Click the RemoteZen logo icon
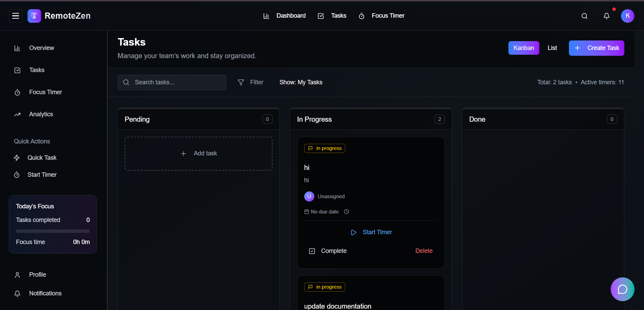 34,16
